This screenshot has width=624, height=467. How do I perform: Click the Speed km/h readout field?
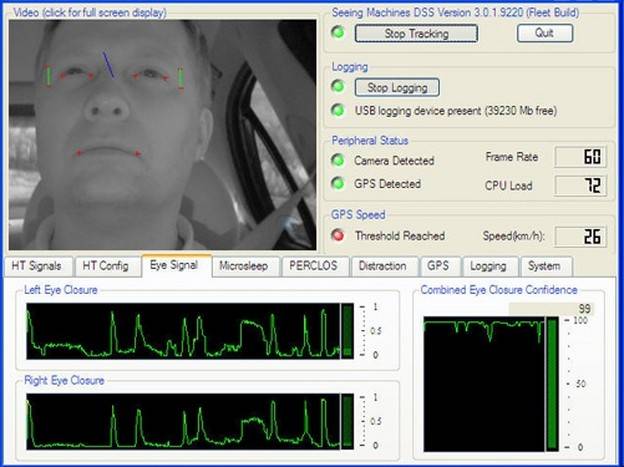(581, 236)
